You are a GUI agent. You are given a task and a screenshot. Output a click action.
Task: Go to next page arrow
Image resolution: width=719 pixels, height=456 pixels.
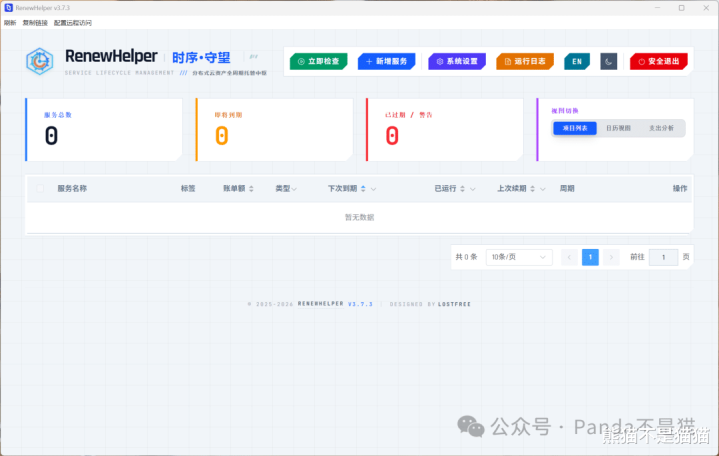611,257
